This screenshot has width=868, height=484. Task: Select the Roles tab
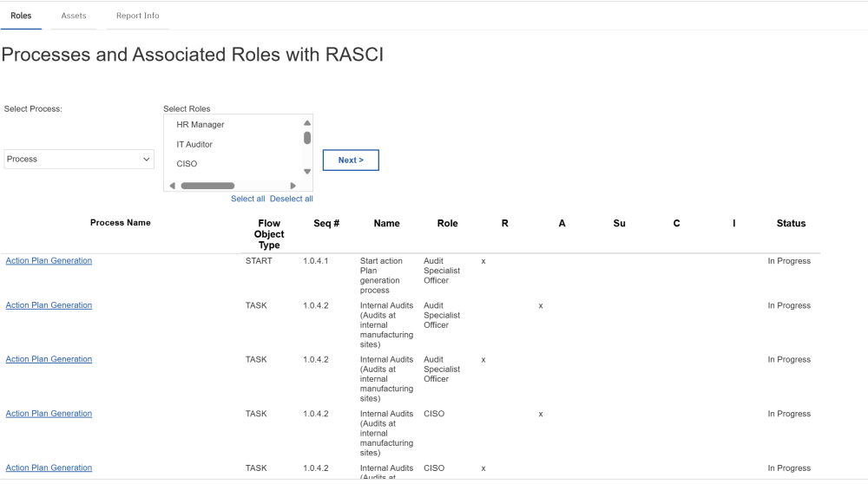point(21,16)
